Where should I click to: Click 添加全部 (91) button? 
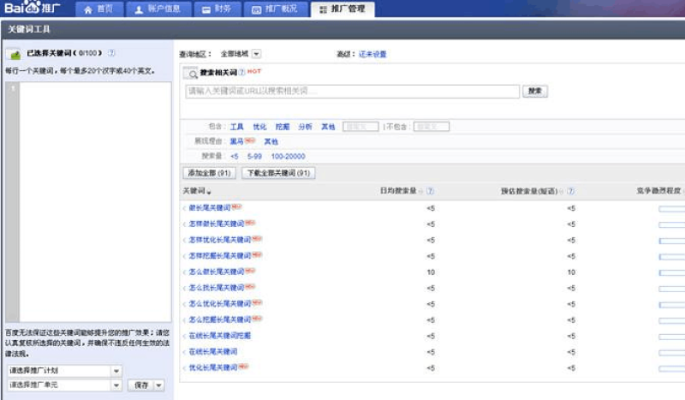[209, 173]
